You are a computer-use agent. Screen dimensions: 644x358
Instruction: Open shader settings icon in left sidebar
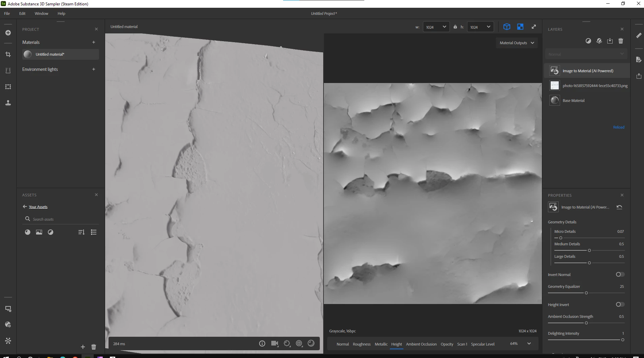[8, 325]
